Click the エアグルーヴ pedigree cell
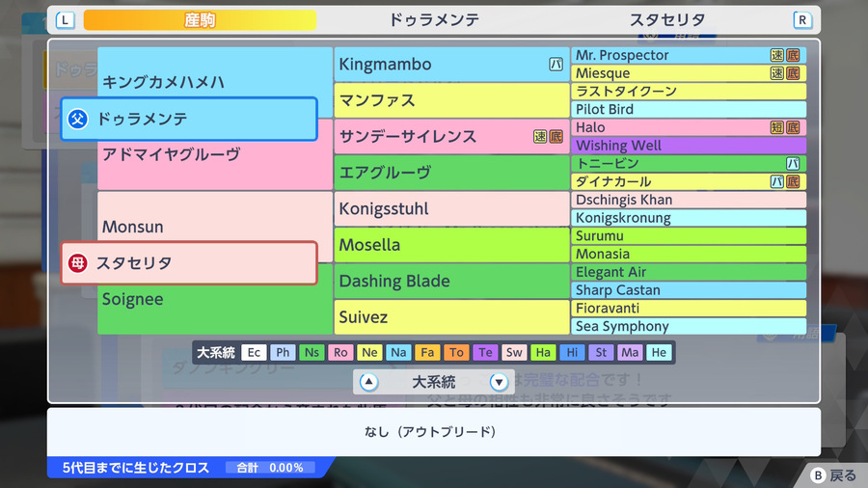Screen dimensions: 868x488 pos(451,173)
